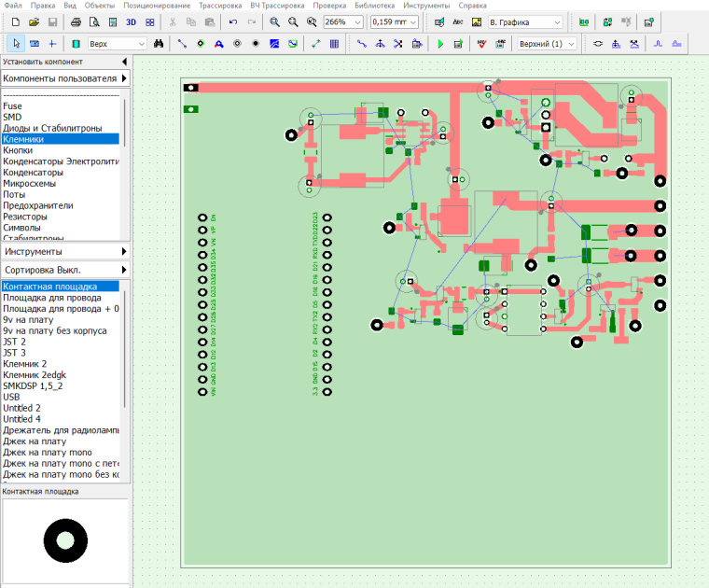The image size is (709, 588).
Task: Select the SMD library
Action: click(61, 117)
